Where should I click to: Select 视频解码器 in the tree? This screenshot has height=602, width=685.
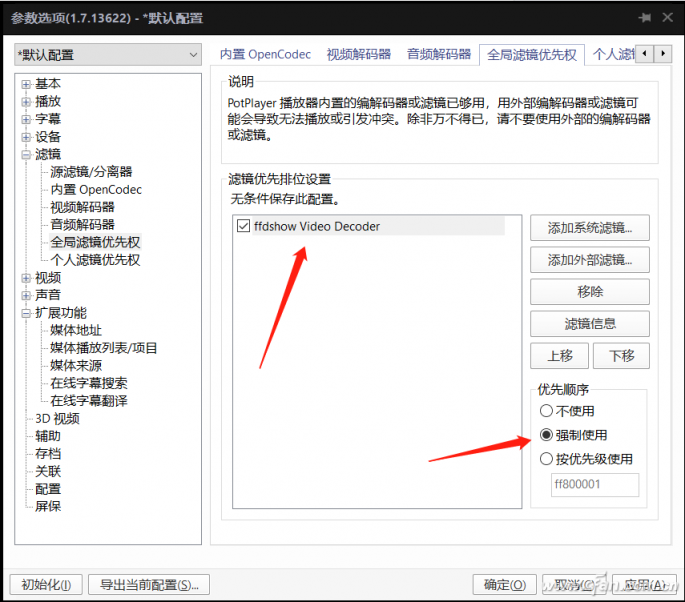point(82,207)
